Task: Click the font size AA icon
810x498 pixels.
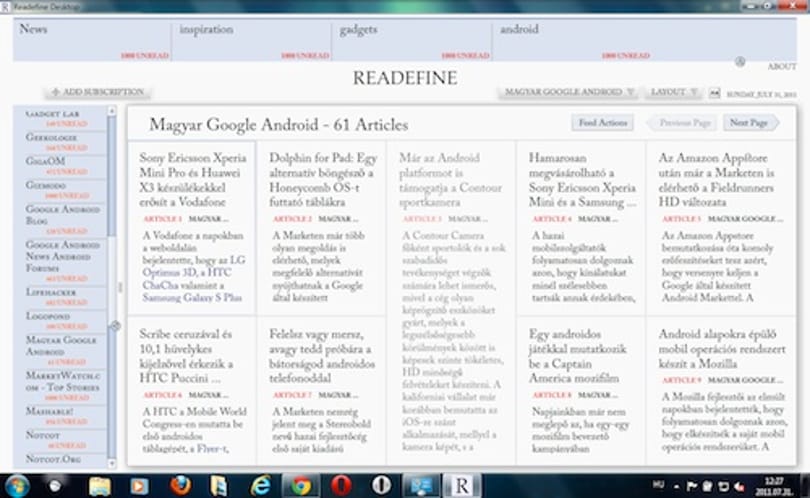Action: click(x=714, y=92)
